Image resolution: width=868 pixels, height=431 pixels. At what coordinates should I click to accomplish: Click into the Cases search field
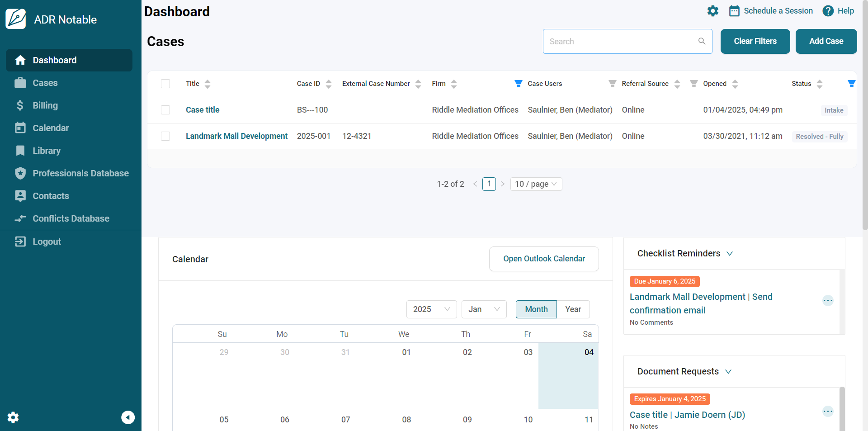[619, 42]
